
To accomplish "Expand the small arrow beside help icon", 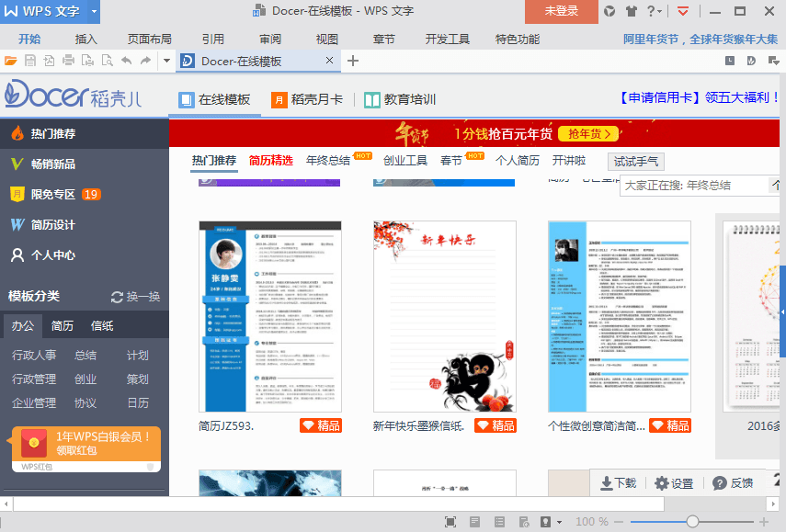I will (x=660, y=12).
